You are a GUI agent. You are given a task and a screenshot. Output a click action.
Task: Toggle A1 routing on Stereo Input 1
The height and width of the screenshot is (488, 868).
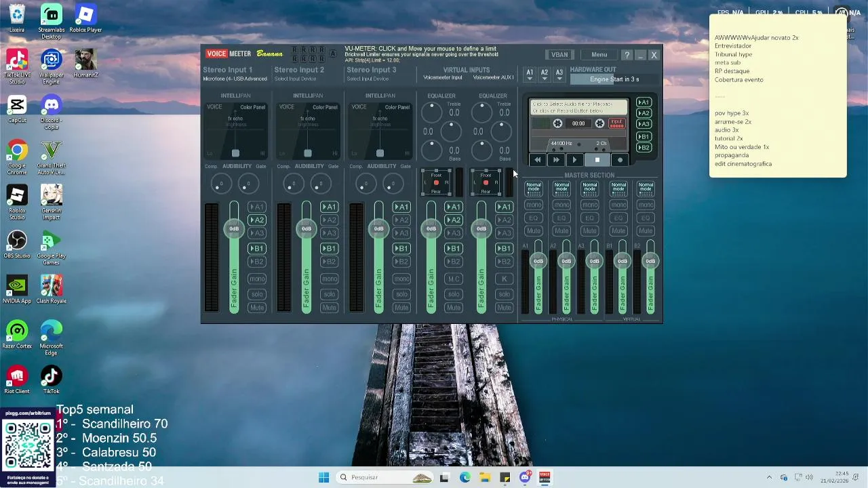256,207
